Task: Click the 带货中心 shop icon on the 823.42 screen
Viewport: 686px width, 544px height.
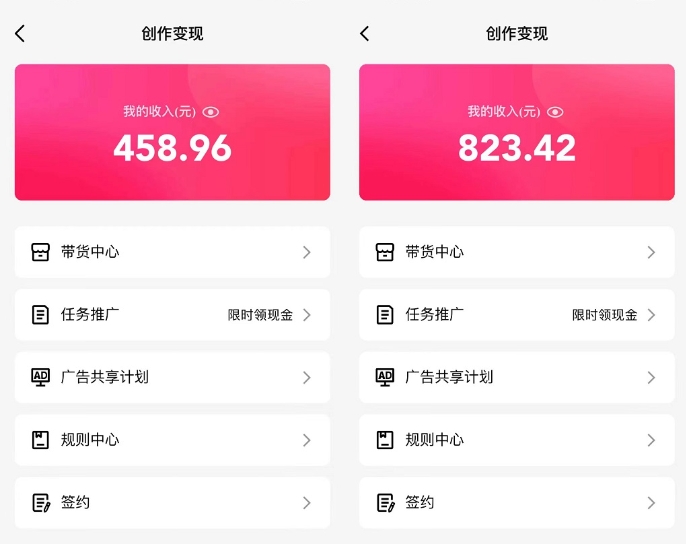Action: 385,252
